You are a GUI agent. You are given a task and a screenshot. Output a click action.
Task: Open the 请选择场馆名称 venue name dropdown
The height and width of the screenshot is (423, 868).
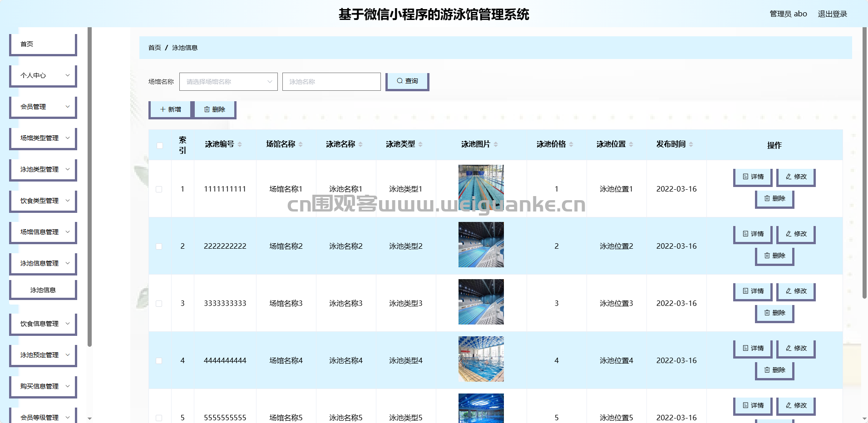[x=228, y=82]
